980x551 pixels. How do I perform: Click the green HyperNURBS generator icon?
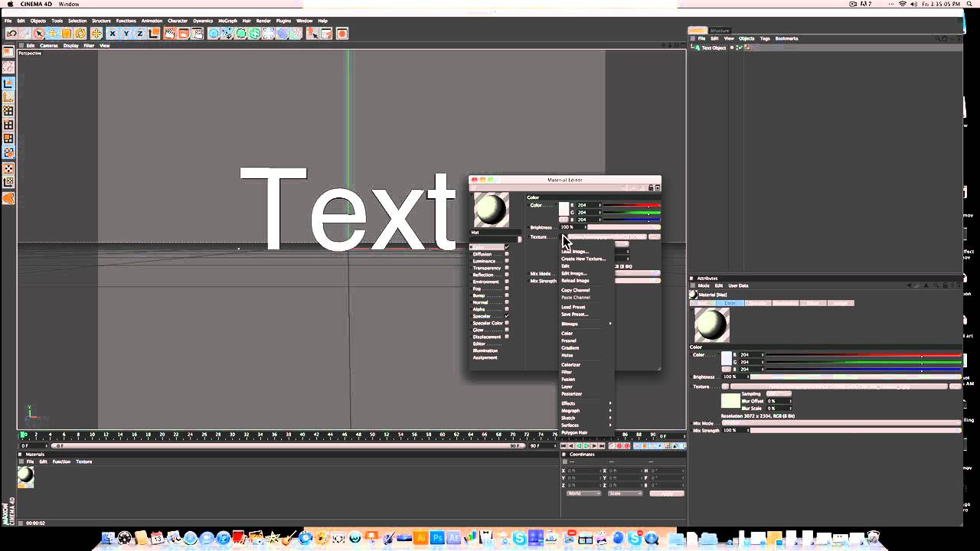(241, 34)
